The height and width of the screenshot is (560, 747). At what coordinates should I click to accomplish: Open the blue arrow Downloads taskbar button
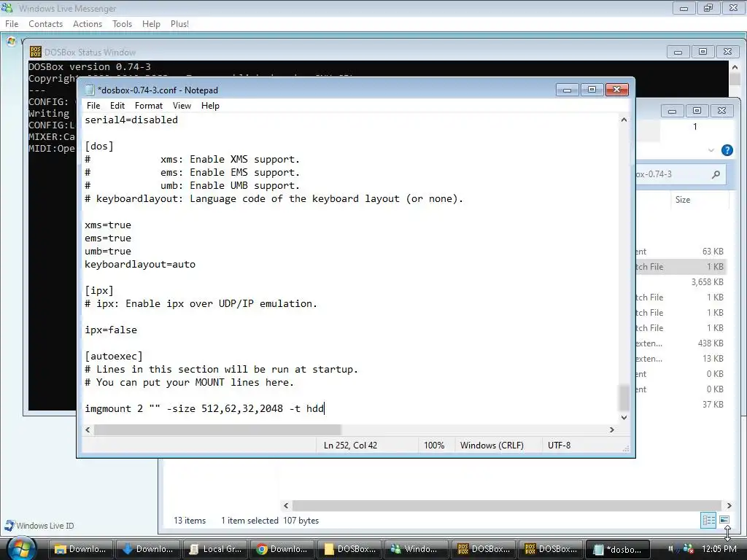(147, 549)
